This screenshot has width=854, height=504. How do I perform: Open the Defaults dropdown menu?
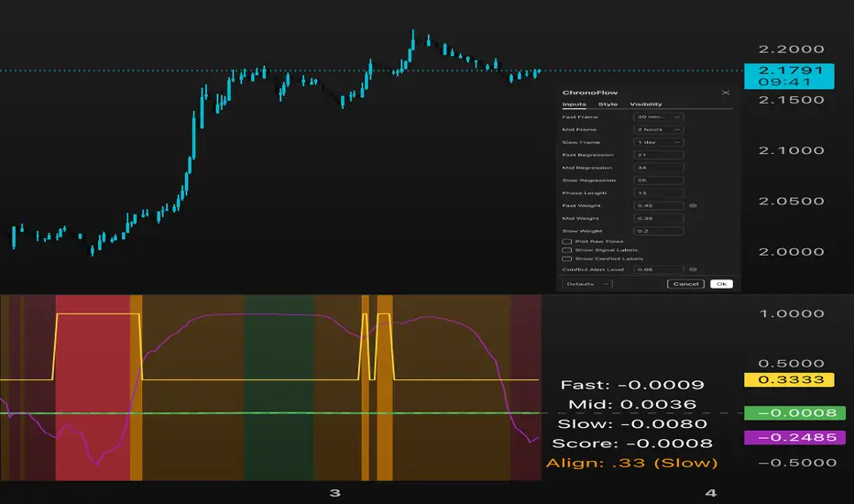pyautogui.click(x=586, y=284)
